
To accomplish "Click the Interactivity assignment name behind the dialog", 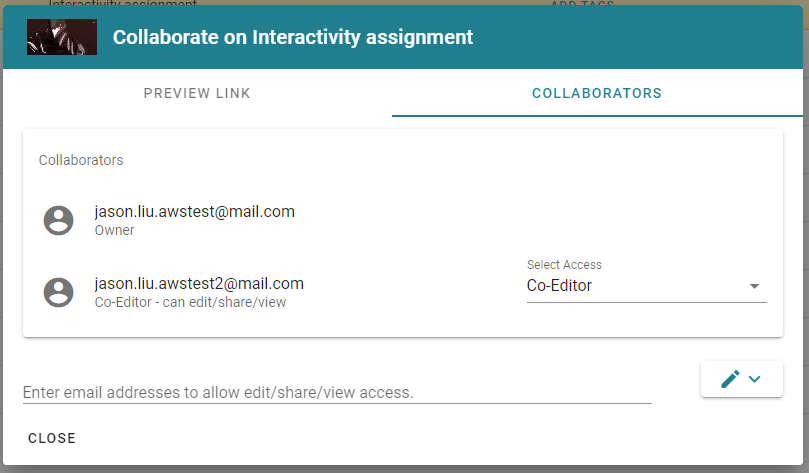I will 122,3.
